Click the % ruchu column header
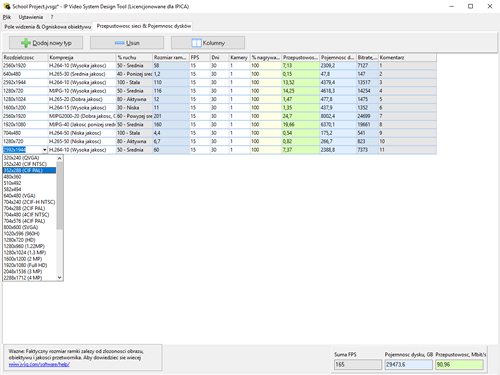This screenshot has width=500, height=375. [x=134, y=58]
